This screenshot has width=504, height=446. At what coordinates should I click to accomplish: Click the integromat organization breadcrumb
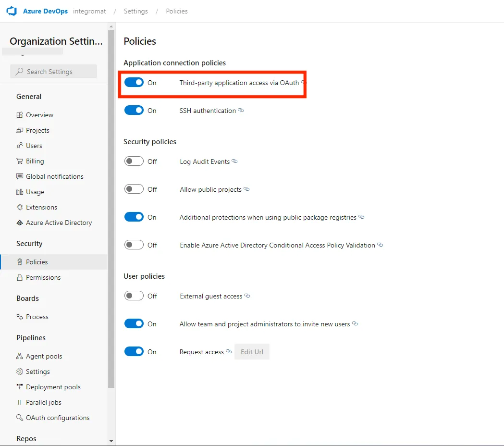click(x=89, y=11)
